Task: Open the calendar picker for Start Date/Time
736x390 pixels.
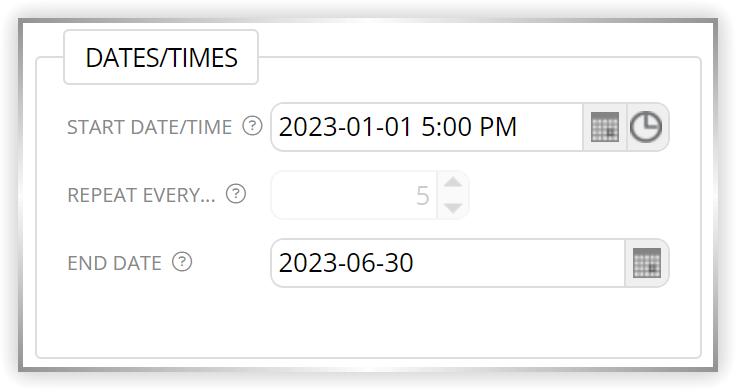Action: 605,127
